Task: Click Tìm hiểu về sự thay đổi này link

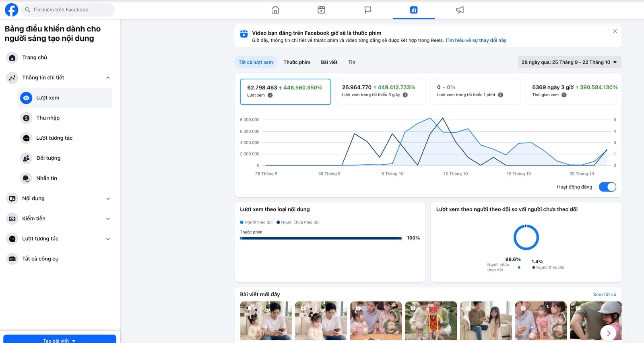Action: point(476,40)
